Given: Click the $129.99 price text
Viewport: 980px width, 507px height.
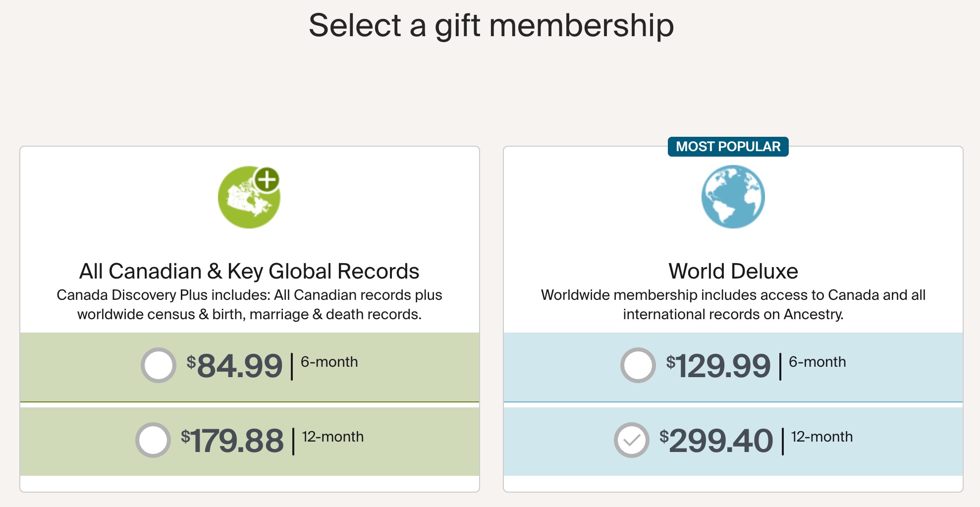Looking at the screenshot, I should click(718, 366).
